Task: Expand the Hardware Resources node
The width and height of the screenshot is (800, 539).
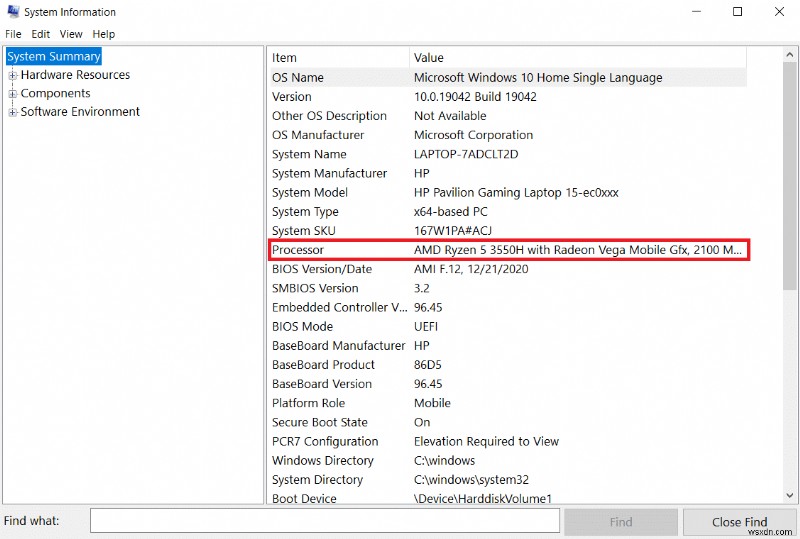Action: (13, 76)
